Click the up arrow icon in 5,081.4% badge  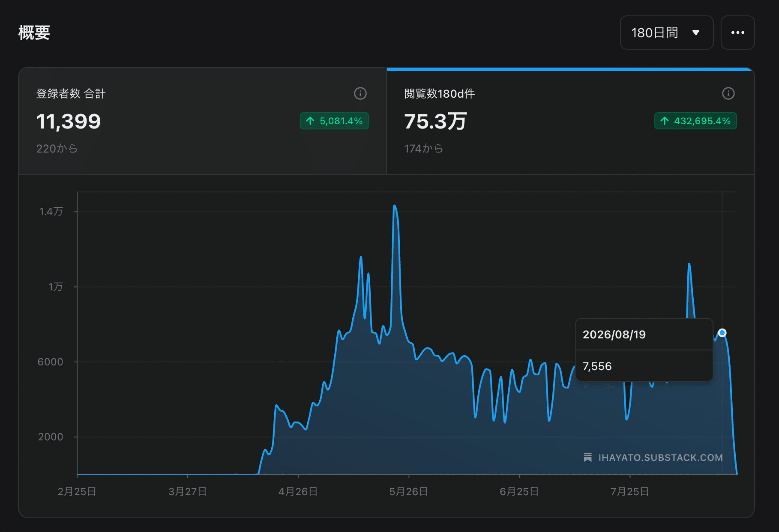coord(311,121)
